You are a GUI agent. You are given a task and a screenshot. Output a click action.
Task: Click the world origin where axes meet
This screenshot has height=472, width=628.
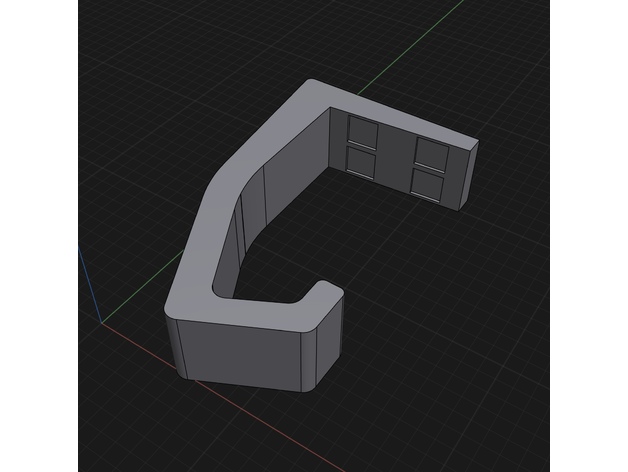pos(102,323)
